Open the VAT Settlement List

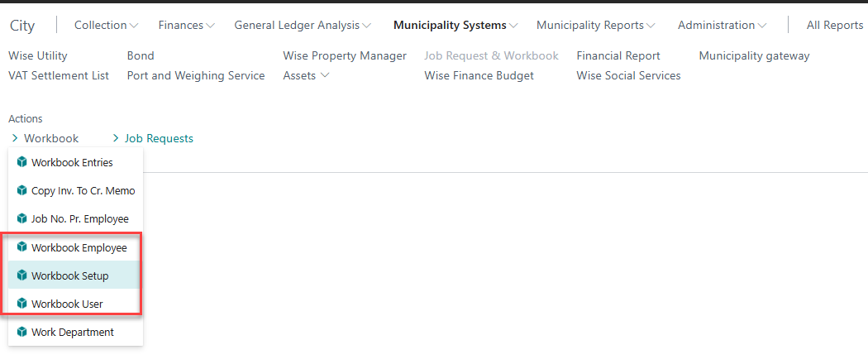[59, 75]
